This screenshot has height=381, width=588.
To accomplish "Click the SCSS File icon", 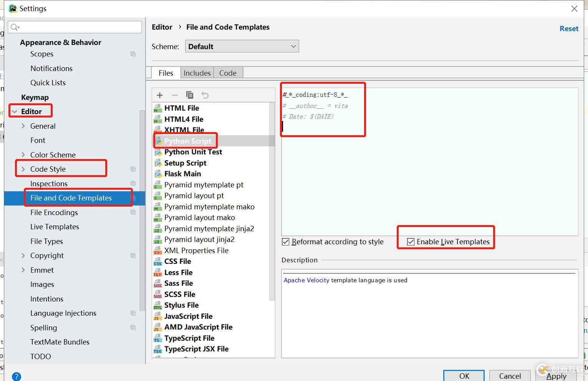I will click(x=157, y=295).
